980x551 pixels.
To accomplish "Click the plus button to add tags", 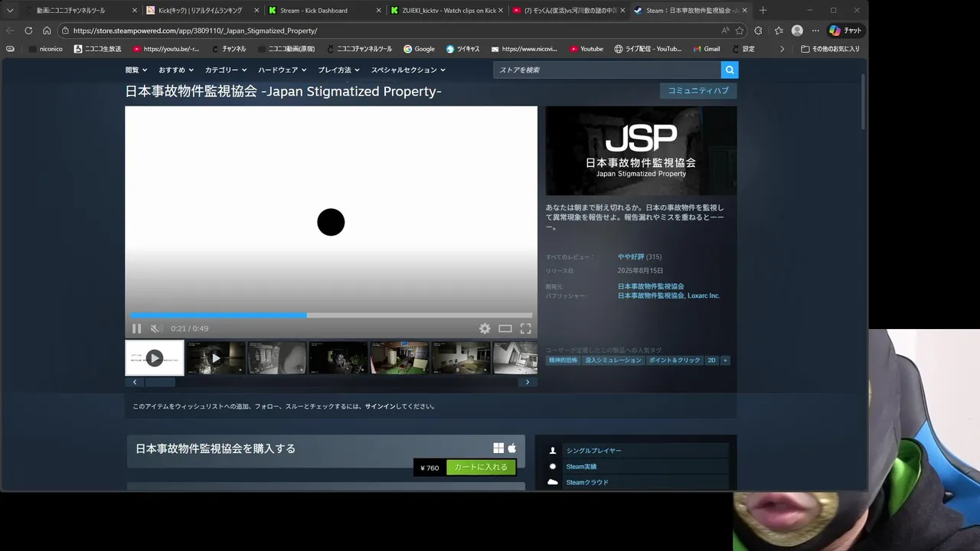I will [x=725, y=360].
